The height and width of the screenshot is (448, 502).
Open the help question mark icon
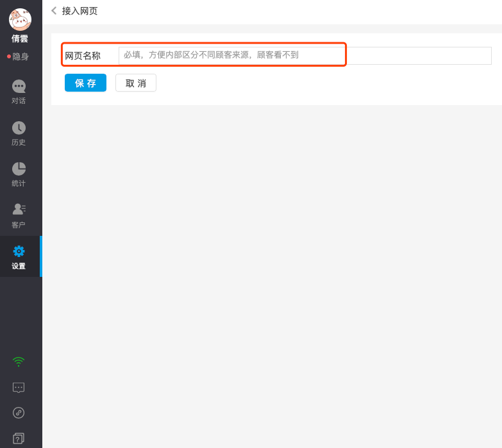pos(19,438)
